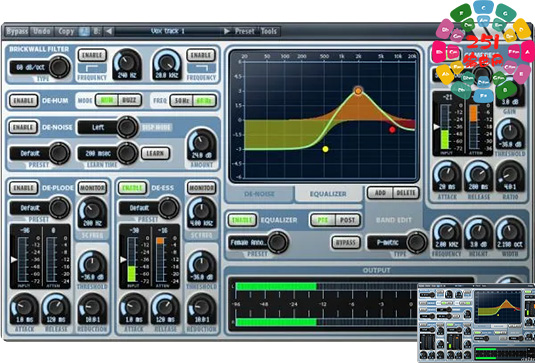Set equalizer position to POST
The width and height of the screenshot is (535, 363).
click(348, 220)
